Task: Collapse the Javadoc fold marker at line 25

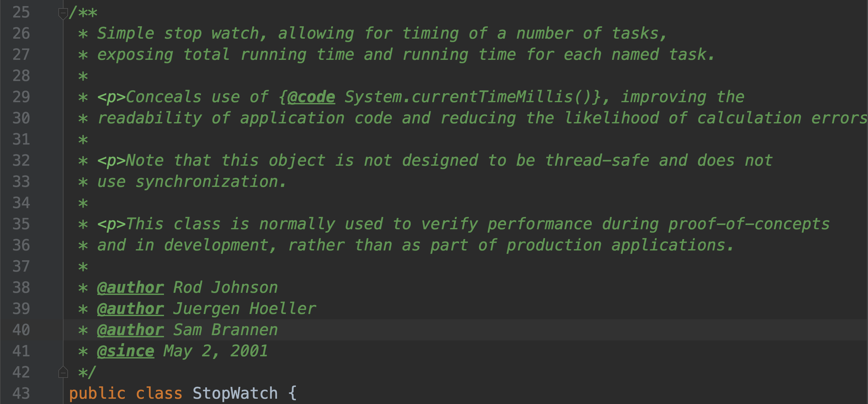Action: pyautogui.click(x=63, y=14)
